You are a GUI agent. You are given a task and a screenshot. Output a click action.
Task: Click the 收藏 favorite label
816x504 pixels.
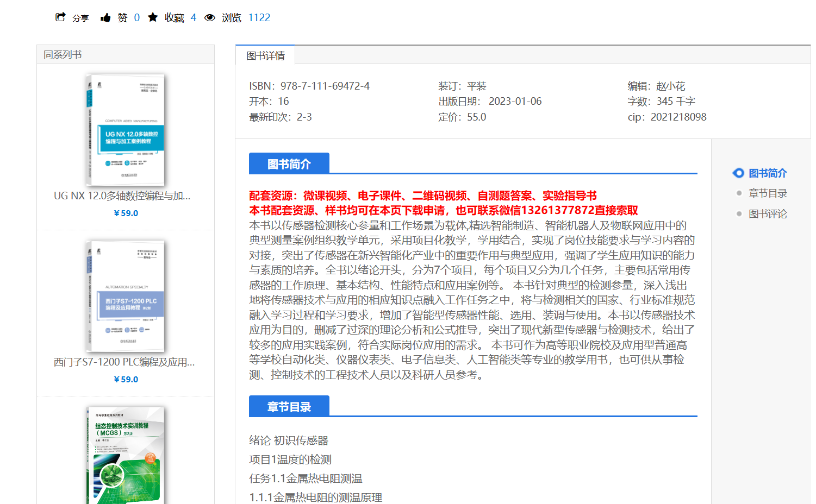point(175,18)
